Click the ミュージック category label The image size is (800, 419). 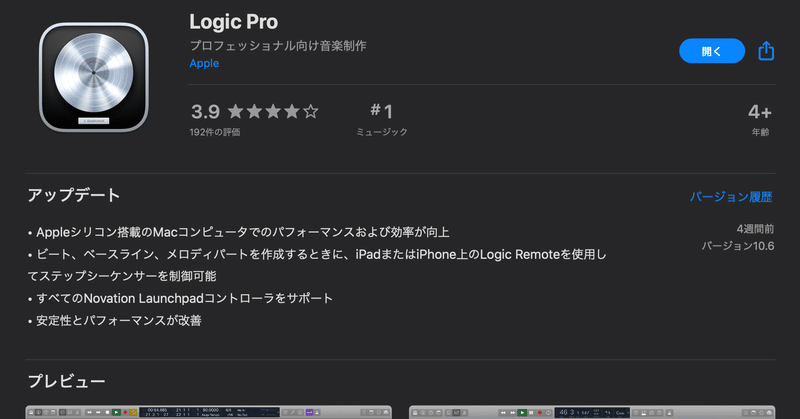pyautogui.click(x=382, y=132)
